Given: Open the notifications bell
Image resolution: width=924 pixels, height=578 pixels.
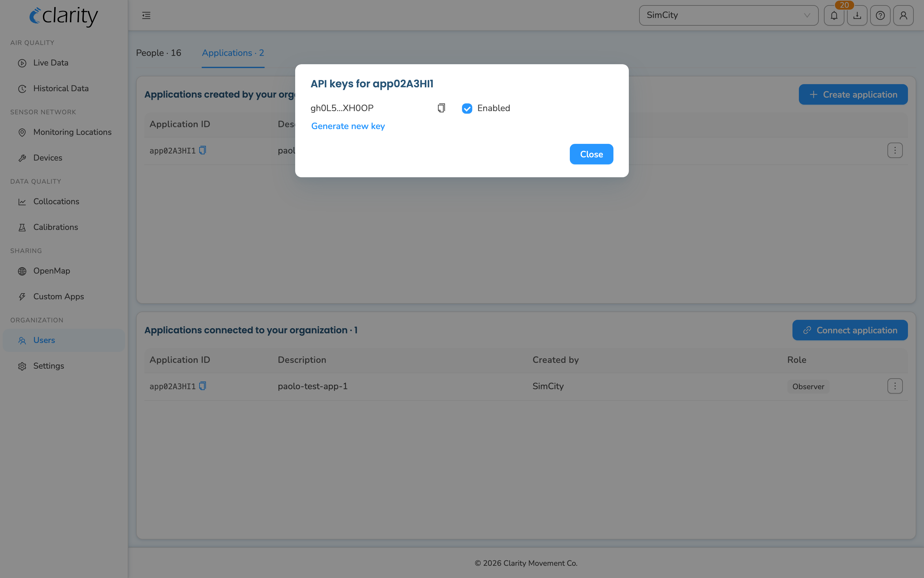Looking at the screenshot, I should (x=834, y=15).
